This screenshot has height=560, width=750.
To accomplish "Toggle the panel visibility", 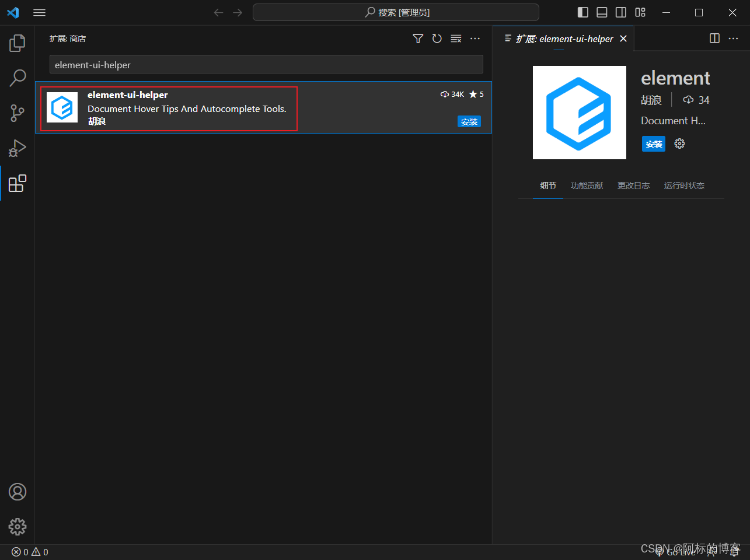I will [x=602, y=12].
